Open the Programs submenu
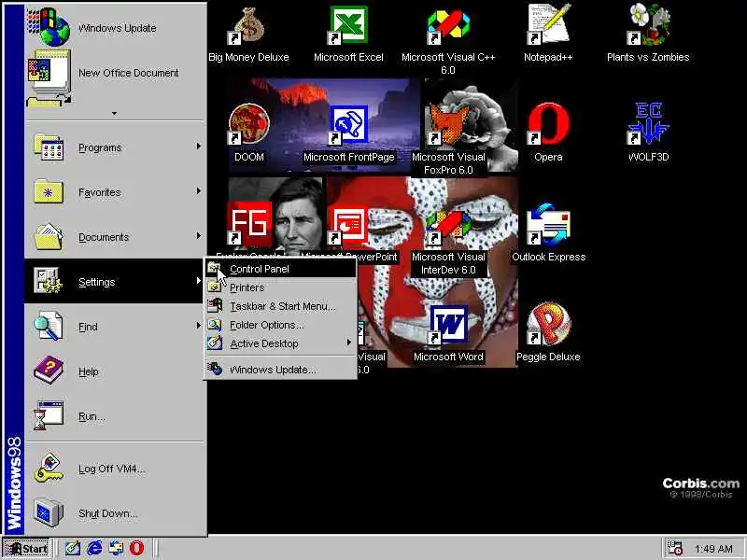 pos(115,147)
